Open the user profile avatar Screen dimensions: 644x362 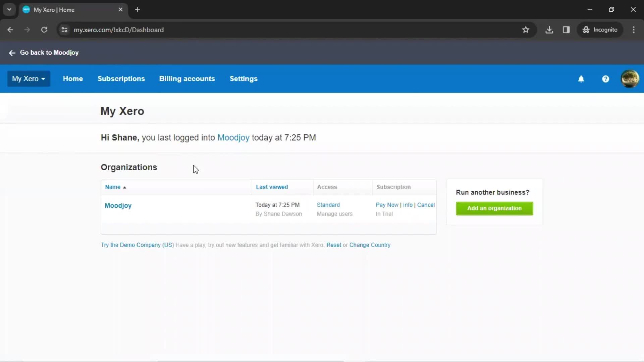[630, 79]
